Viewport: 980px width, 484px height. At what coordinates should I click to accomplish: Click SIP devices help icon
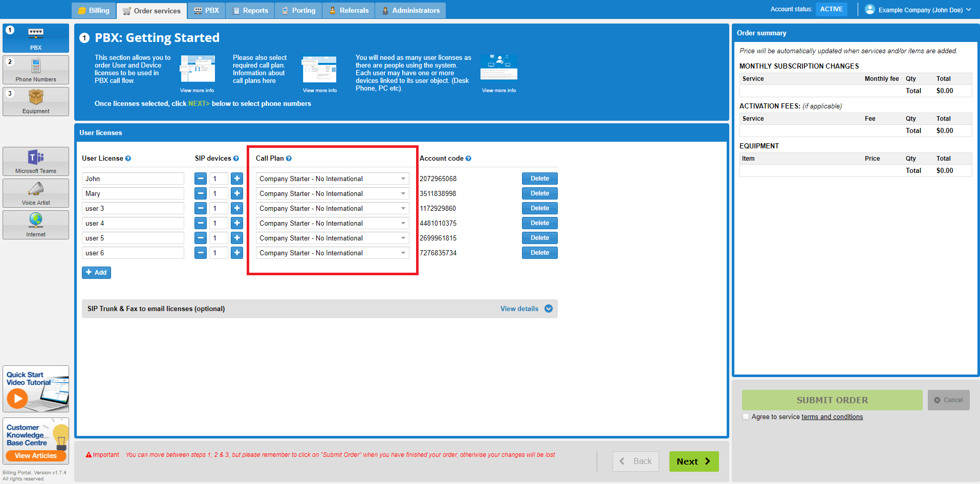point(236,159)
